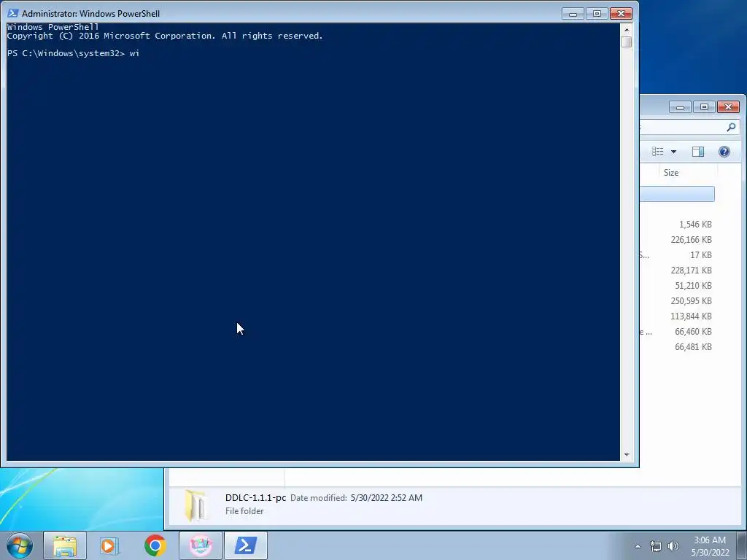Open the volume speaker tray icon
Screen dimensions: 747x560
tap(673, 546)
